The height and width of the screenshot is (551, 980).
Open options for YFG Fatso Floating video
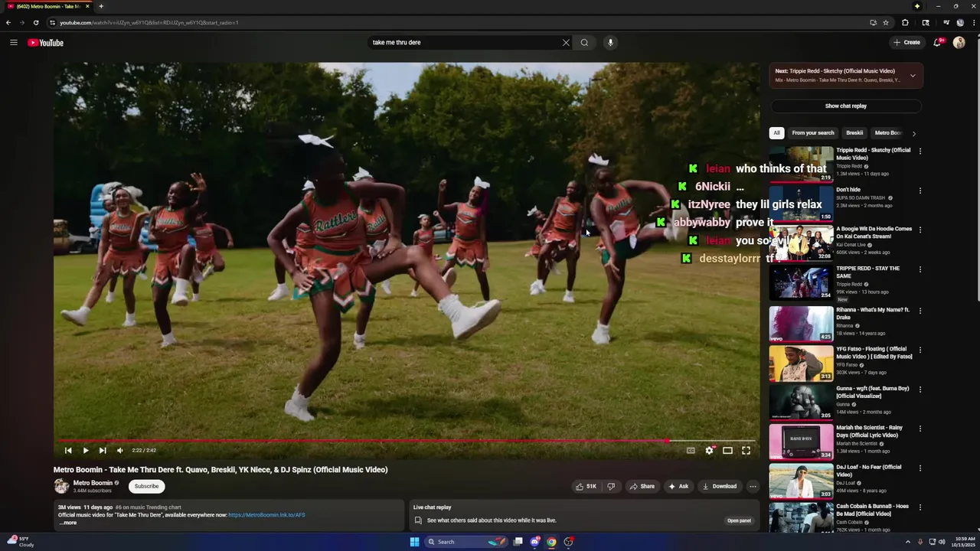point(920,350)
